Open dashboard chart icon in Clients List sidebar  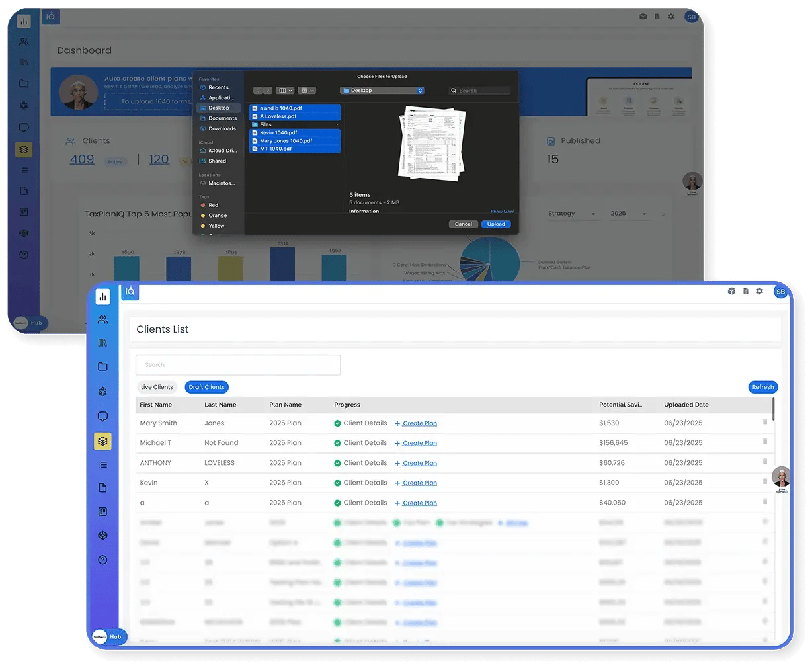[x=102, y=297]
